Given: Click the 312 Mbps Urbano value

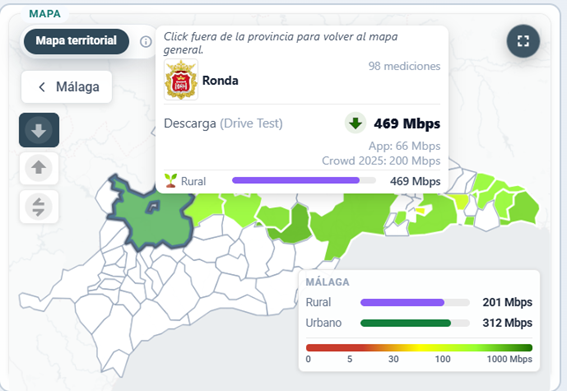Looking at the screenshot, I should pos(507,323).
